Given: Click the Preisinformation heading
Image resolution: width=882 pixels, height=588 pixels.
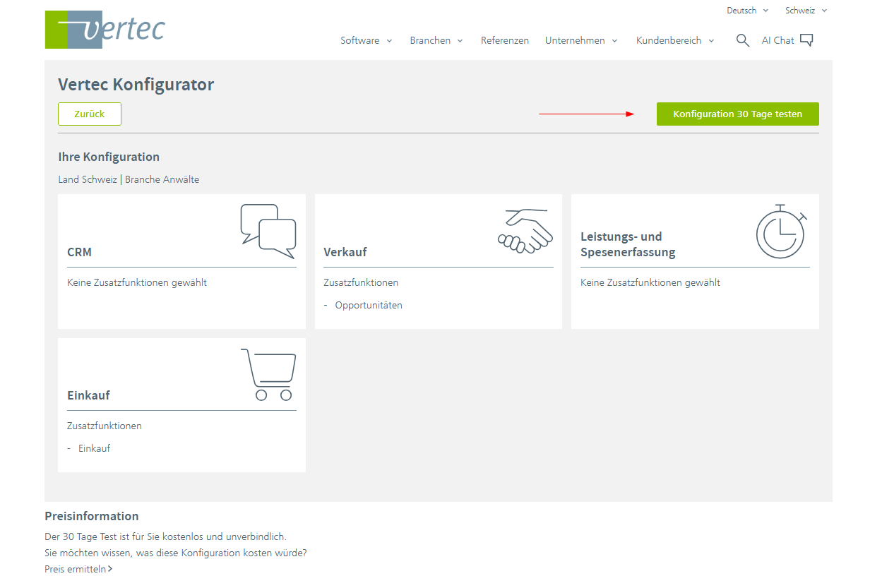Looking at the screenshot, I should pyautogui.click(x=92, y=516).
